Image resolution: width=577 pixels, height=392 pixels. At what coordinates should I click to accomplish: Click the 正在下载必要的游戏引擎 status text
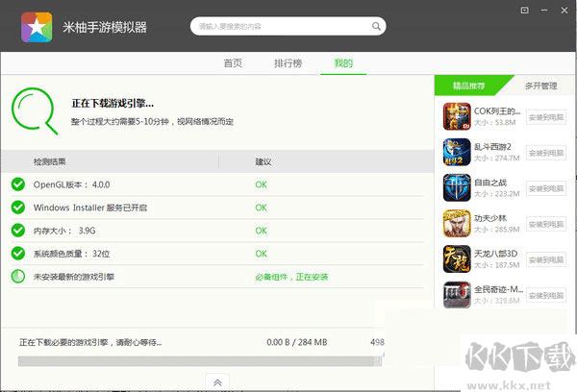pyautogui.click(x=90, y=342)
